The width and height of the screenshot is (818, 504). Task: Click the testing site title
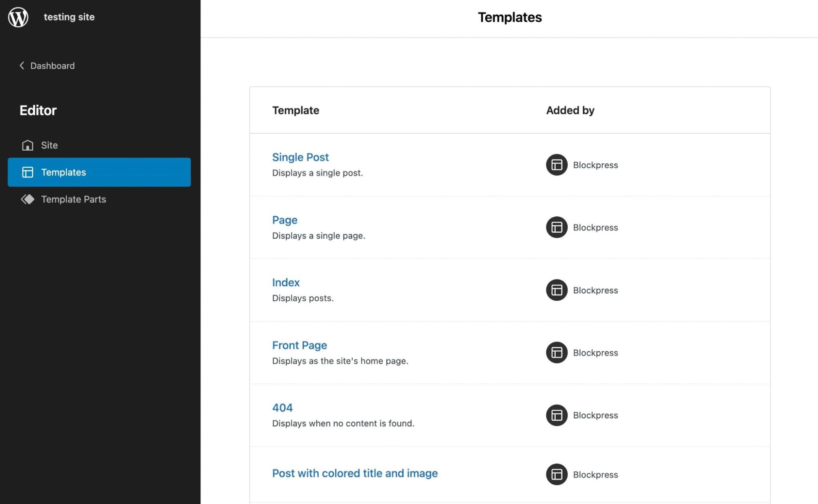coord(69,17)
